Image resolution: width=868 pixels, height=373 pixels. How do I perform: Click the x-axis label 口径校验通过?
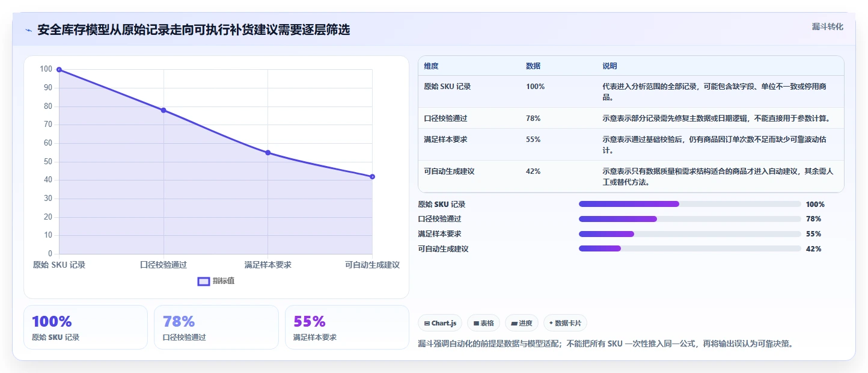coord(164,265)
